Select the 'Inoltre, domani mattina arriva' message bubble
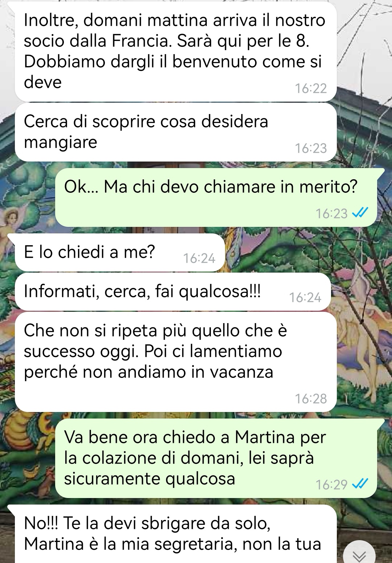This screenshot has height=563, width=392. pos(176,51)
